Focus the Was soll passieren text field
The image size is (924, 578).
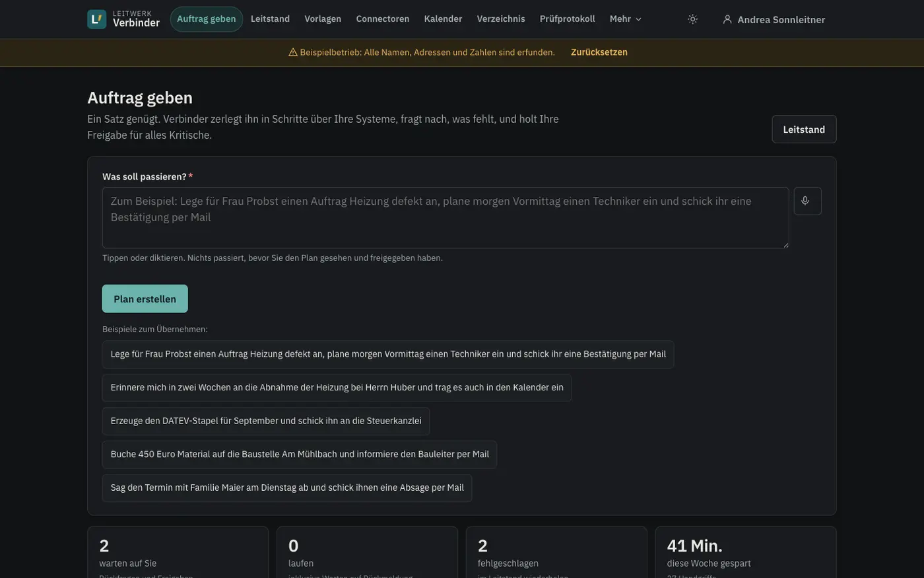click(445, 218)
